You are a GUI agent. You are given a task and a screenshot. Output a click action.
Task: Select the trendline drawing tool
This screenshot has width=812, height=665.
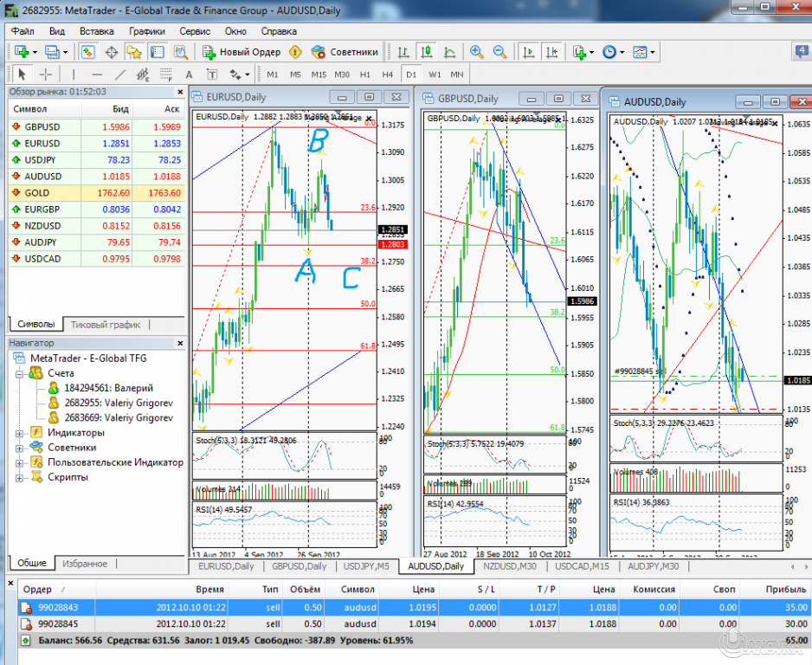point(119,74)
